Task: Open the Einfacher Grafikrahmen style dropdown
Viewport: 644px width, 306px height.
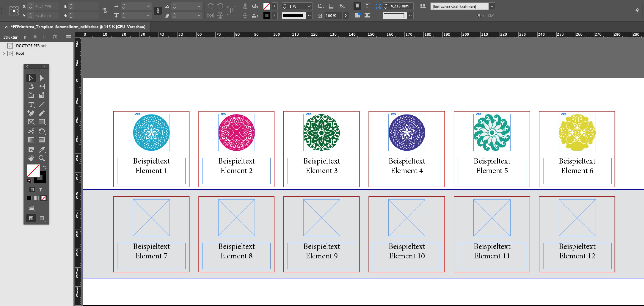Action: point(491,6)
